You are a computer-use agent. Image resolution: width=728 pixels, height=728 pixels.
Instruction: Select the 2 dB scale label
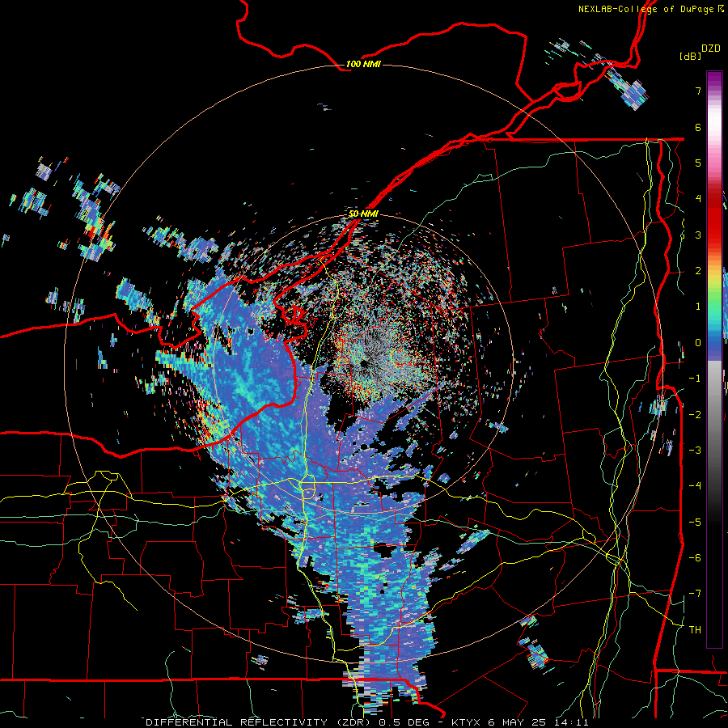(698, 271)
